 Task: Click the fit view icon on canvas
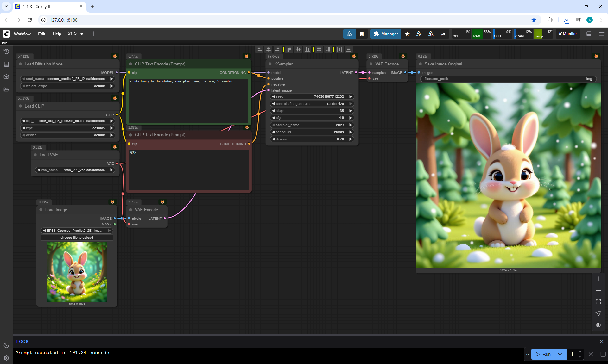point(598,302)
